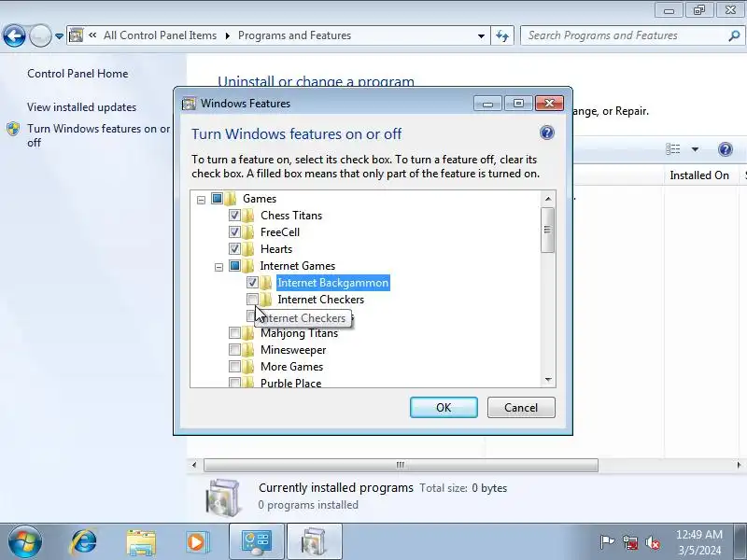Close the Windows Features dialog
The width and height of the screenshot is (747, 560).
coord(549,103)
